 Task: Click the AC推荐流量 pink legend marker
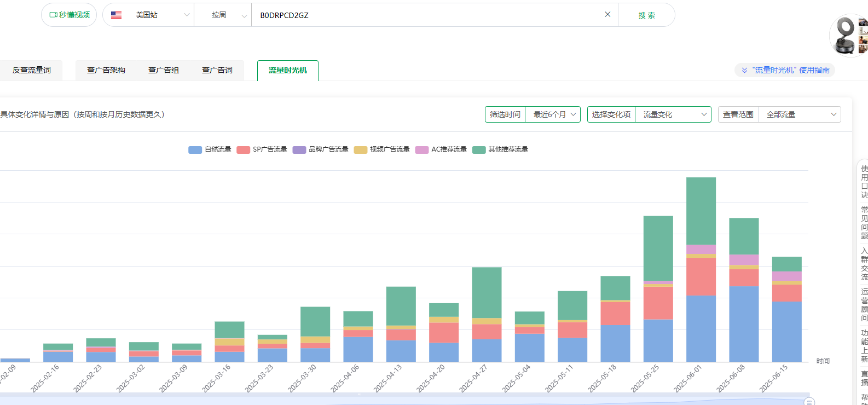click(422, 150)
